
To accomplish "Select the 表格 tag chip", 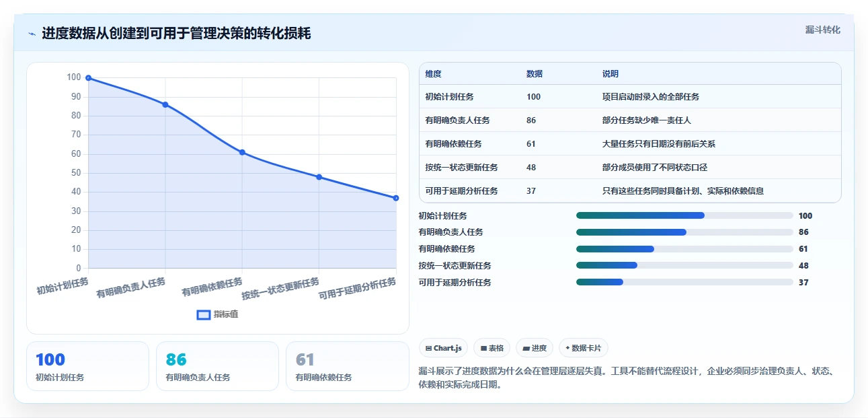I will (x=492, y=348).
